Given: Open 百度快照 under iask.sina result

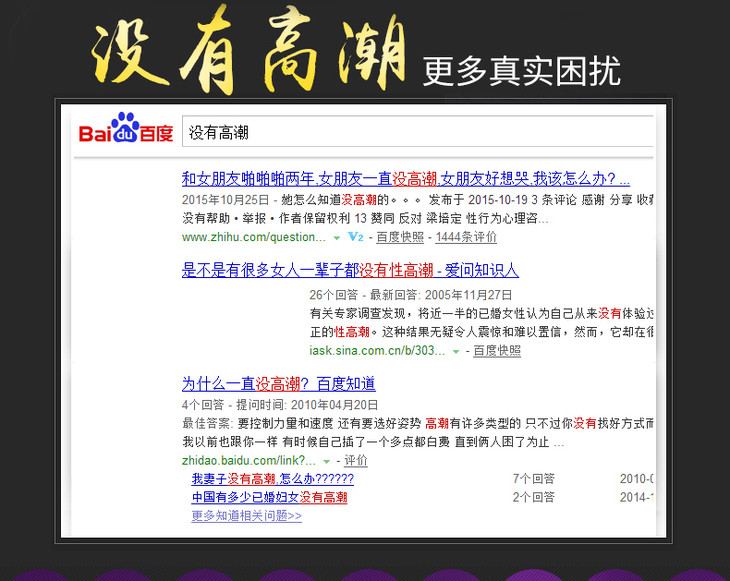Looking at the screenshot, I should point(497,351).
